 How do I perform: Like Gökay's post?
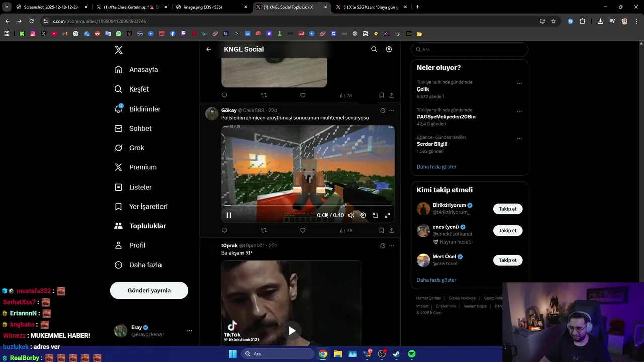tap(303, 230)
